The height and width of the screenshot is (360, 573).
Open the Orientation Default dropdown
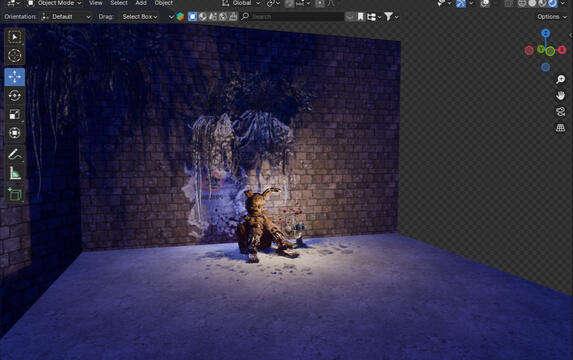66,16
